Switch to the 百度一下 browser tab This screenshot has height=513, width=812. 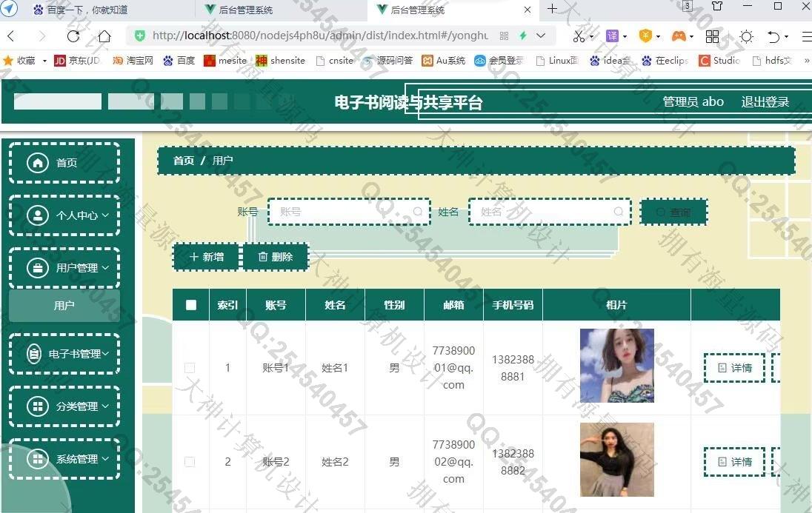tap(87, 10)
